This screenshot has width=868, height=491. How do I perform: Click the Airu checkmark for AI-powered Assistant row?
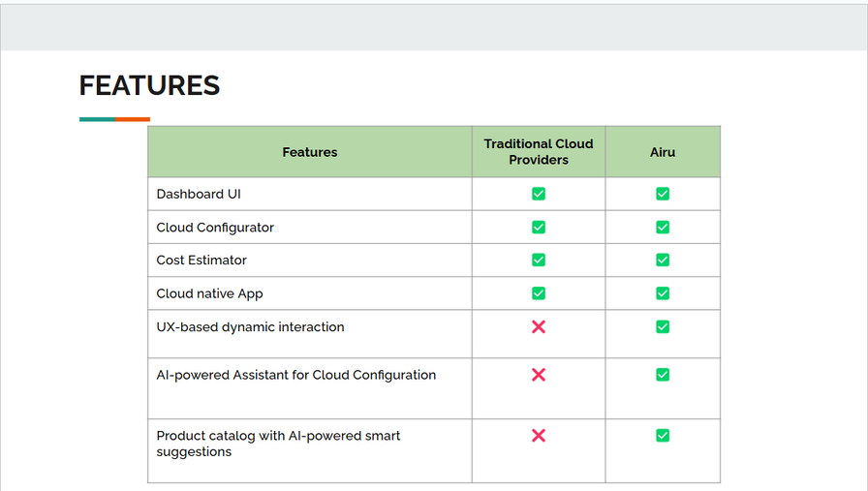pyautogui.click(x=663, y=375)
